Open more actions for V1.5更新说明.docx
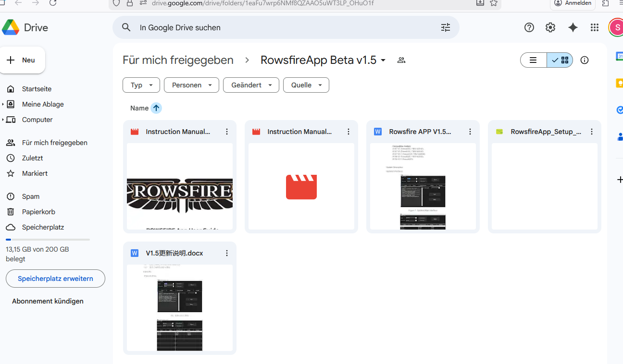This screenshot has width=623, height=364. point(227,253)
